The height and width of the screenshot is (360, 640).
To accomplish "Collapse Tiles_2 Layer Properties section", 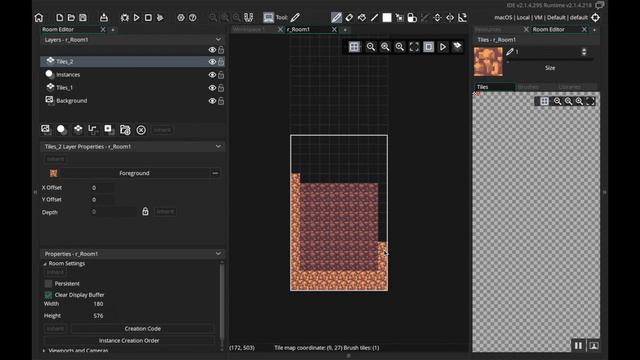I will pos(218,147).
